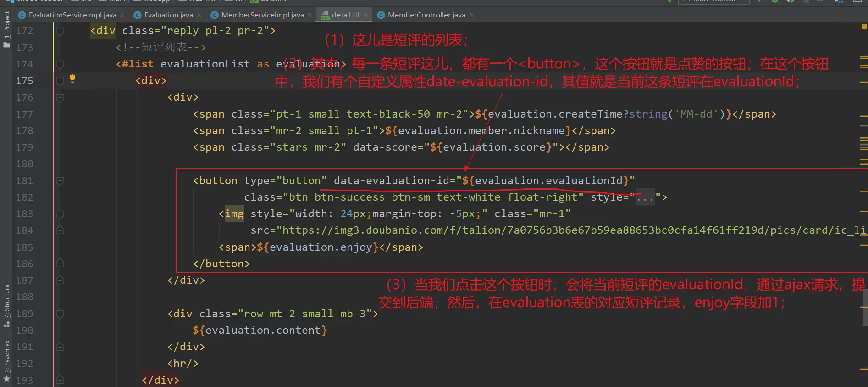868x387 pixels.
Task: Open the Structure tool window
Action: tap(6, 305)
